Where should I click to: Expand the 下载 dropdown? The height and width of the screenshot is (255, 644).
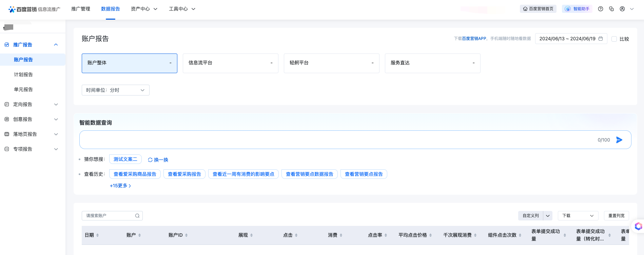tap(578, 216)
